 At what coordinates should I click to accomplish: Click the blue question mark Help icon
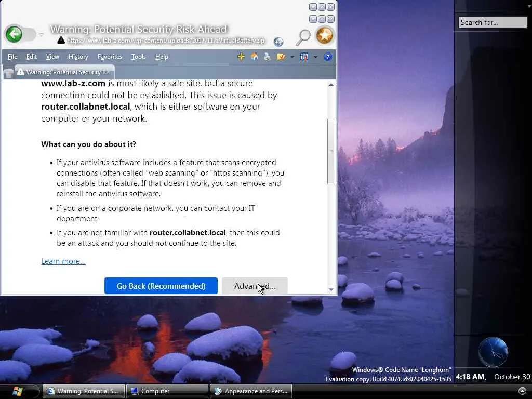tap(328, 57)
